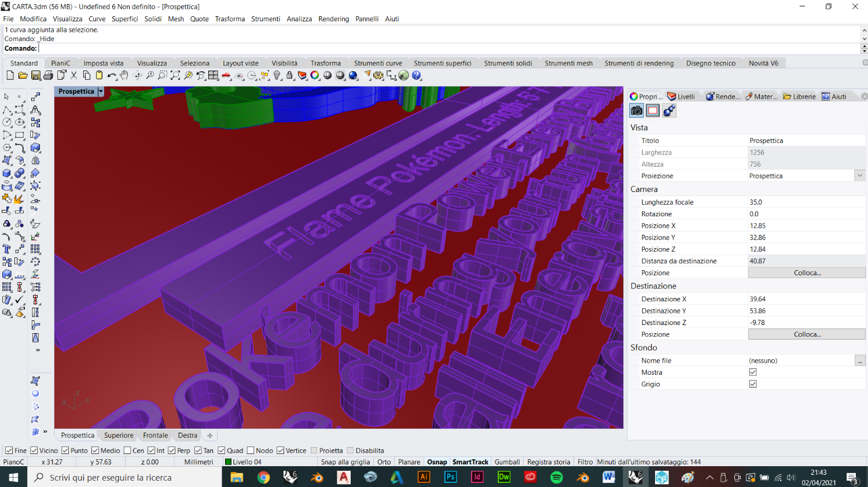Switch to the Superiore viewport tab
The height and width of the screenshot is (487, 868).
click(x=119, y=436)
